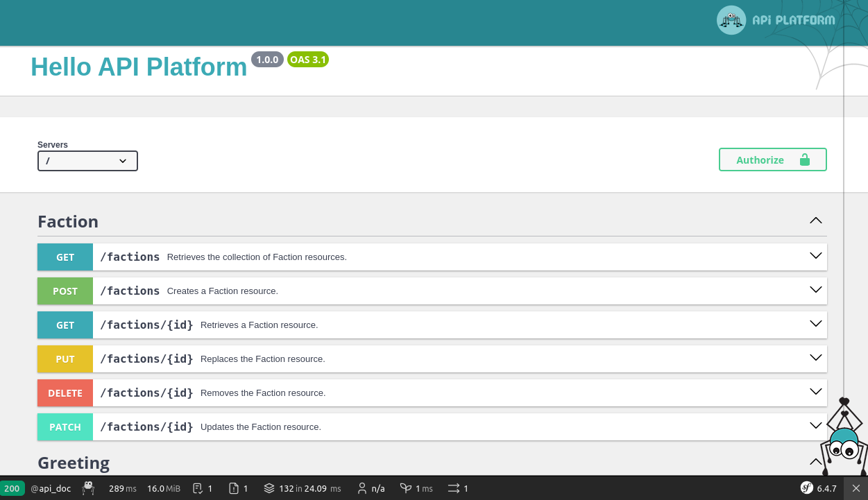The width and height of the screenshot is (868, 500).
Task: Expand the POST /factions operation chevron
Action: coord(816,290)
